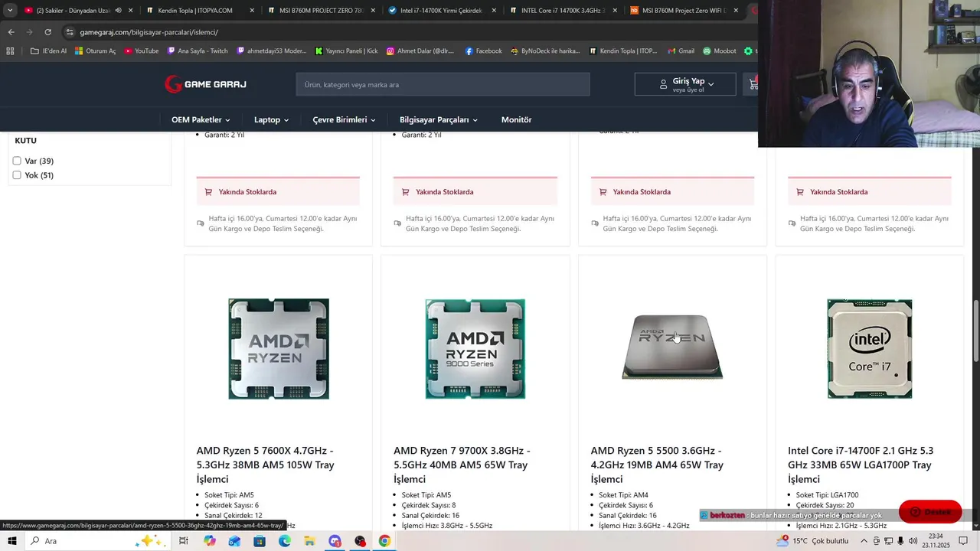Open the Chrome apps grid icon
Viewport: 980px width, 551px height.
pos(10,51)
